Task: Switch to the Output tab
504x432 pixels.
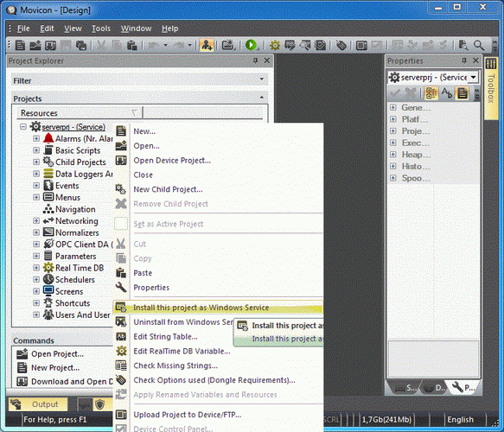Action: [38, 404]
